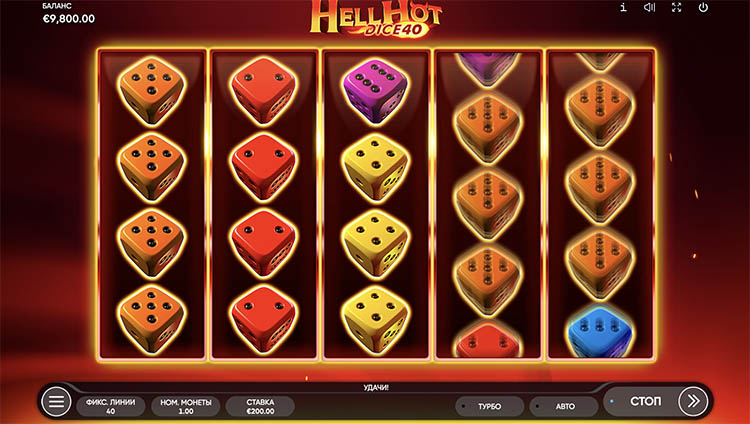Screen dimensions: 750x424
Task: Click the top orange five dice
Action: (x=151, y=91)
